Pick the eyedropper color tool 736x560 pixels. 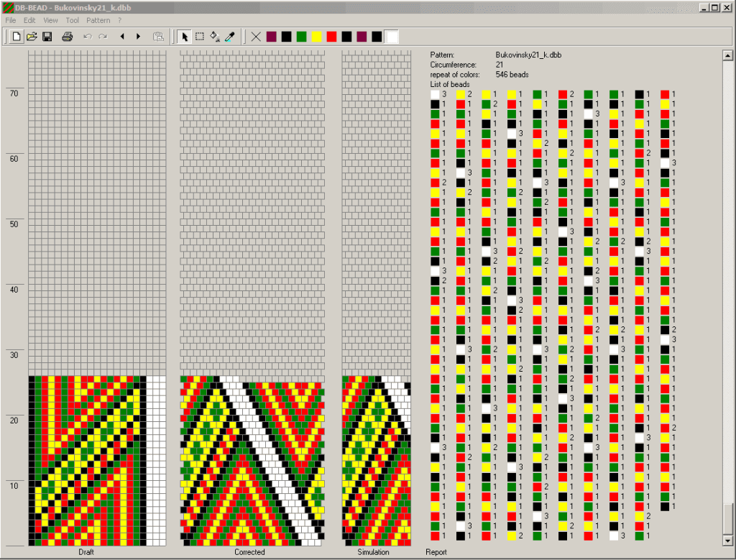(x=230, y=37)
